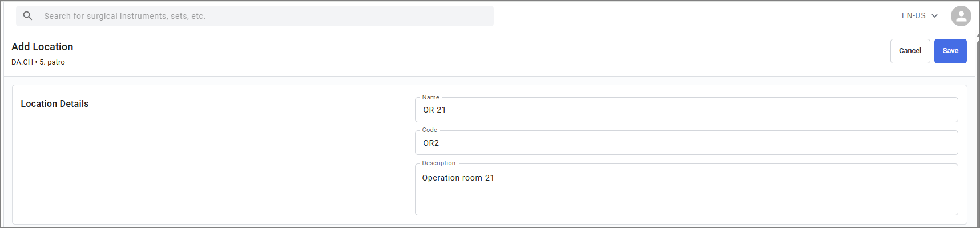Select the 5. patro breadcrumb
This screenshot has width=980, height=228.
click(52, 62)
